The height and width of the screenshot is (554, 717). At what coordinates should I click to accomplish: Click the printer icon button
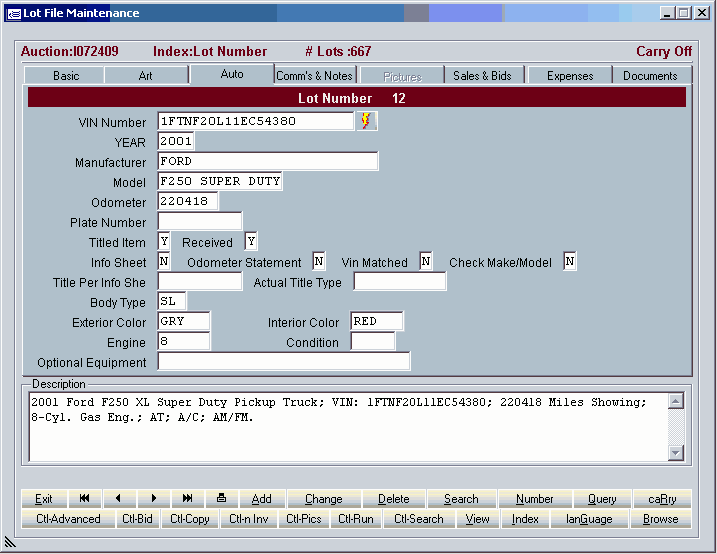coord(222,499)
